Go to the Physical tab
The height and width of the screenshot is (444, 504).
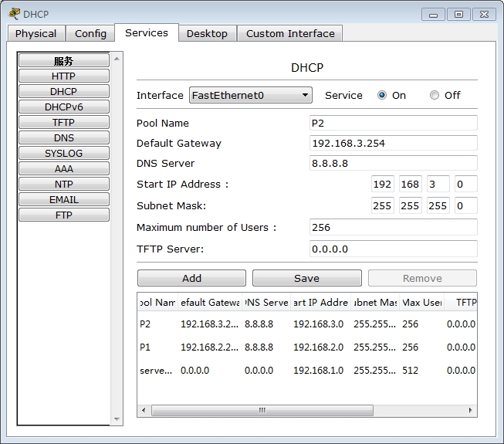[36, 33]
